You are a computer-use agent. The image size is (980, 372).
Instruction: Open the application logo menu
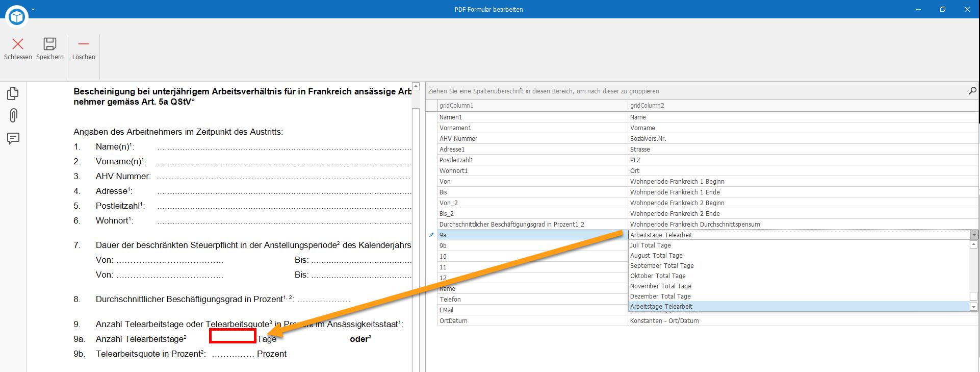click(x=17, y=16)
